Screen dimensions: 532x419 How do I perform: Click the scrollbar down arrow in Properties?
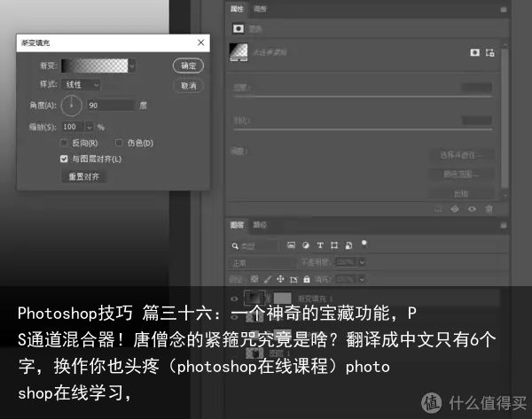(505, 195)
